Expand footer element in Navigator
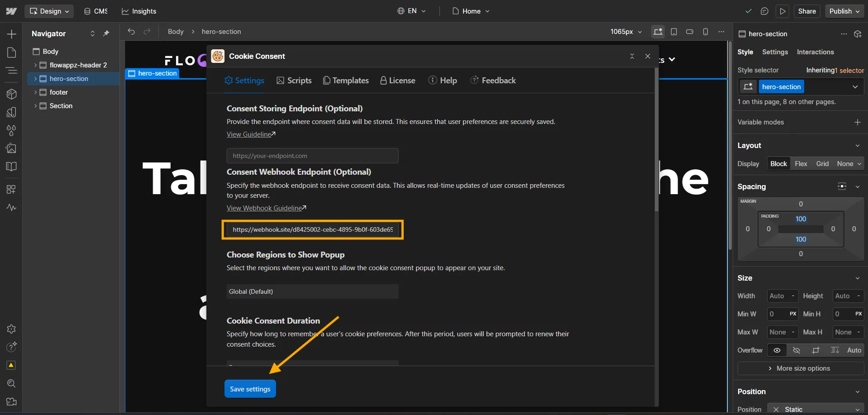The width and height of the screenshot is (868, 415). coord(35,92)
